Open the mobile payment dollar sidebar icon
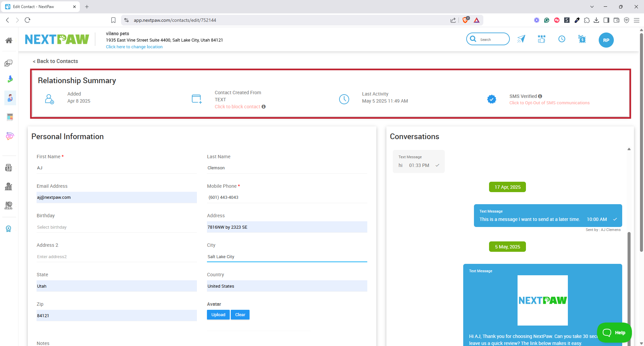 pyautogui.click(x=9, y=168)
